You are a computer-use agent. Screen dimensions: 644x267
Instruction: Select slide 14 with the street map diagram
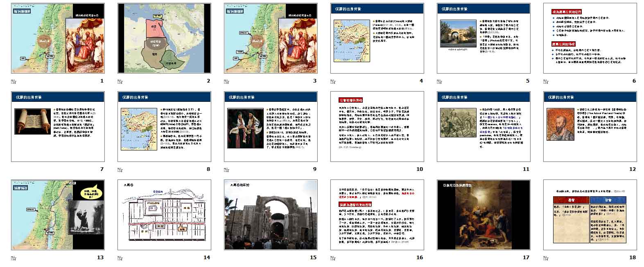[164, 215]
